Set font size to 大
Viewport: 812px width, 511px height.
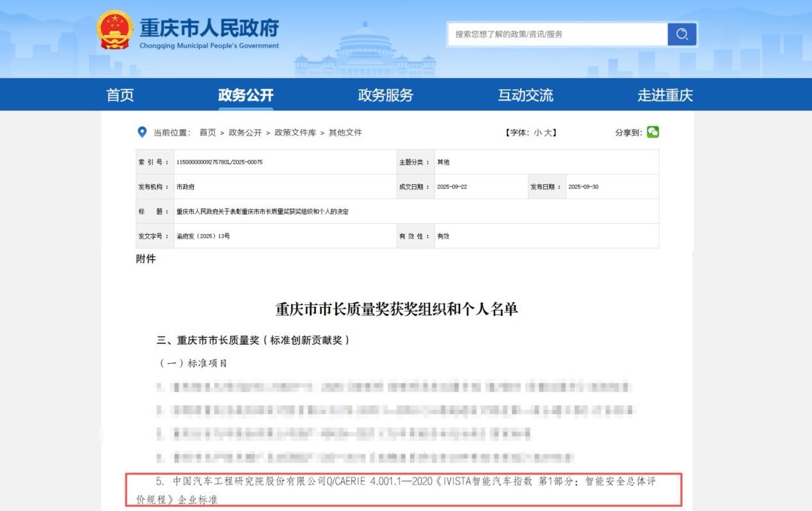[x=548, y=132]
